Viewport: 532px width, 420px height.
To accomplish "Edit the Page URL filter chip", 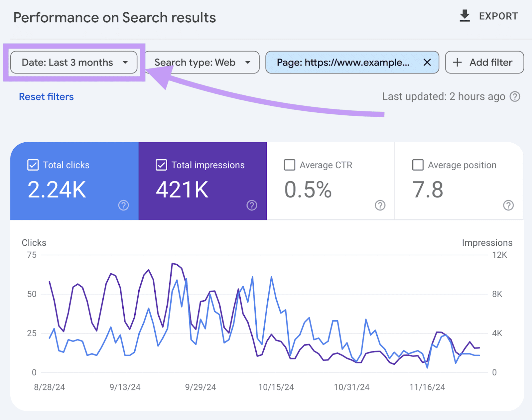I will tap(342, 62).
